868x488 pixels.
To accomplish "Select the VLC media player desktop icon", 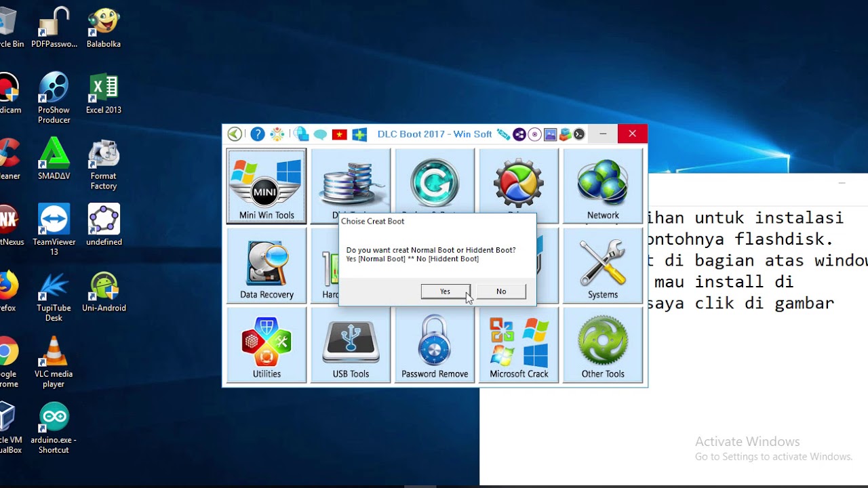I will coord(54,362).
